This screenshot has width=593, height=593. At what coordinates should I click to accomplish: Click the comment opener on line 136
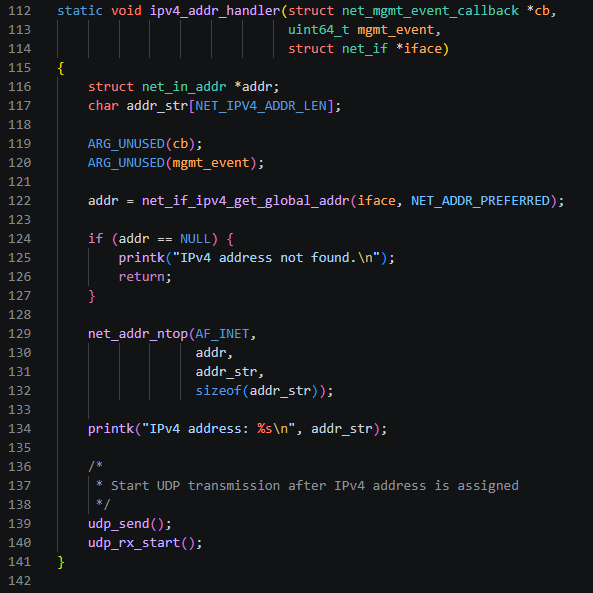click(95, 467)
